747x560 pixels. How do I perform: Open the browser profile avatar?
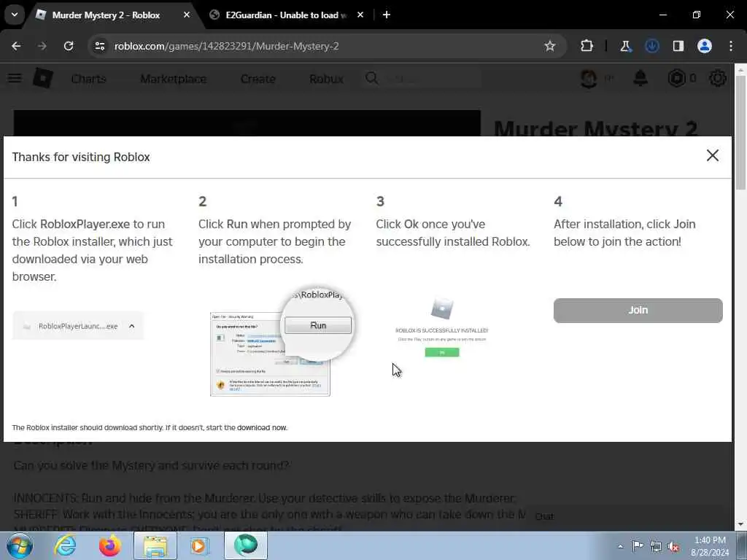pyautogui.click(x=705, y=46)
